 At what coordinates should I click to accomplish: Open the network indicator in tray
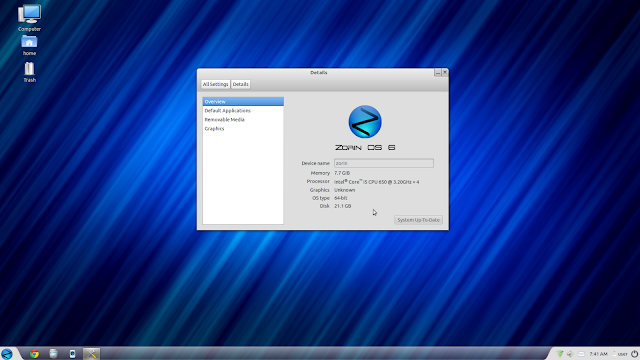560,354
